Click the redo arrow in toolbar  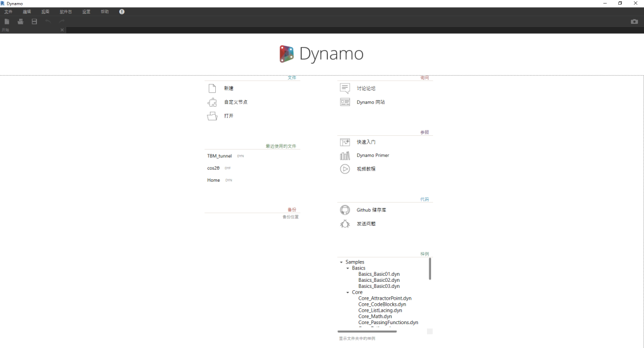62,21
